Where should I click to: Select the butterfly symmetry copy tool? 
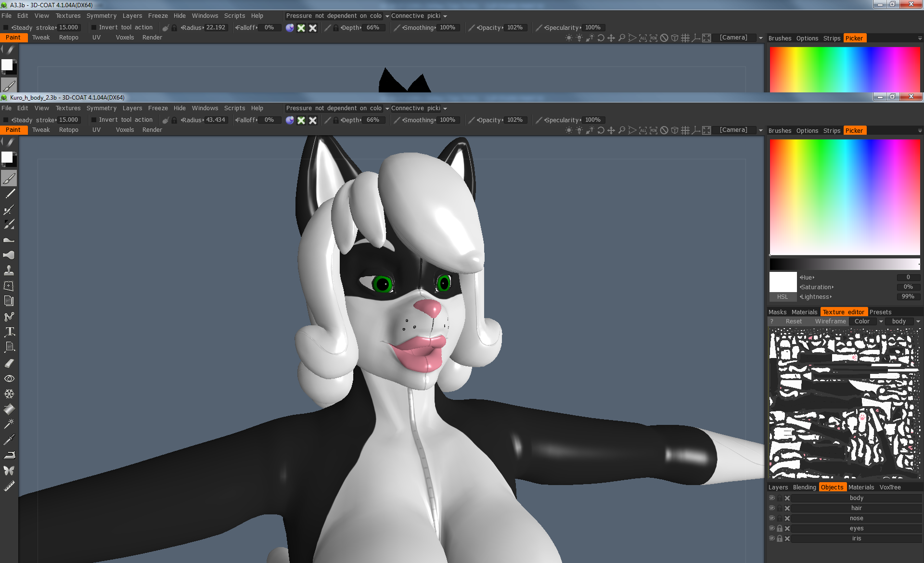coord(9,471)
